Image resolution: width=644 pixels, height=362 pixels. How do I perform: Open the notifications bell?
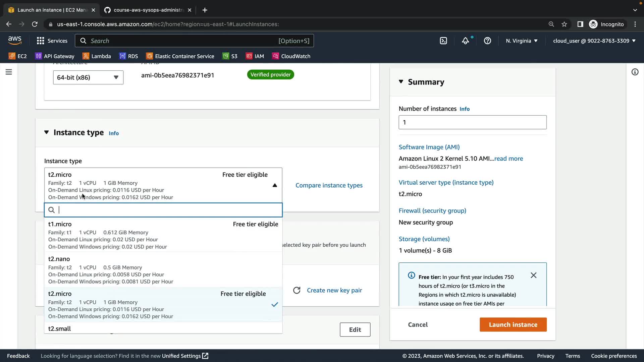click(x=465, y=41)
